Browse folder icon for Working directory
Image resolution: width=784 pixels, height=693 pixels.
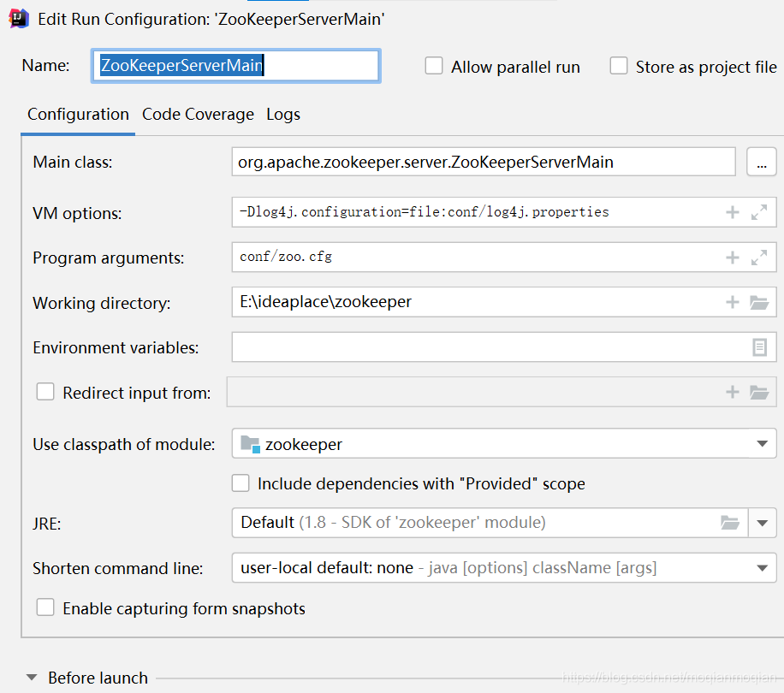[759, 302]
